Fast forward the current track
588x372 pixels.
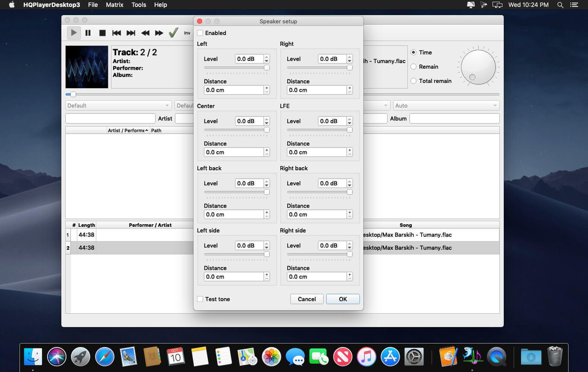point(159,33)
